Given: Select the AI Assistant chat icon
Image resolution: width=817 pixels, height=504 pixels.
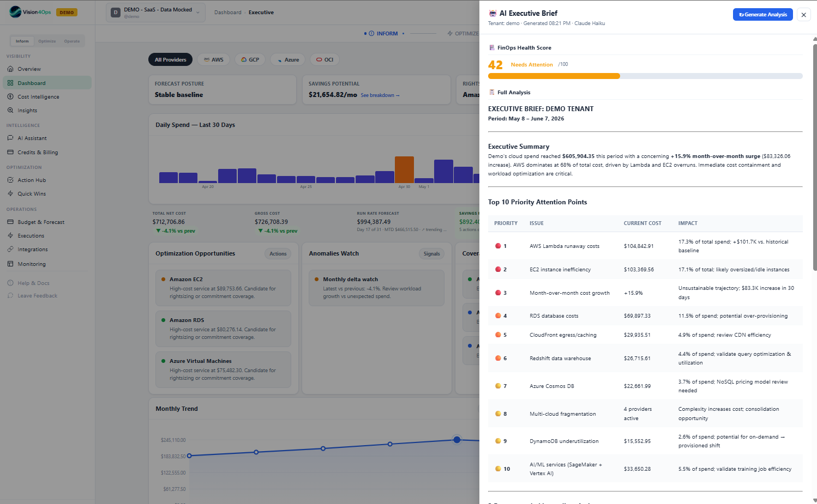Looking at the screenshot, I should point(10,138).
